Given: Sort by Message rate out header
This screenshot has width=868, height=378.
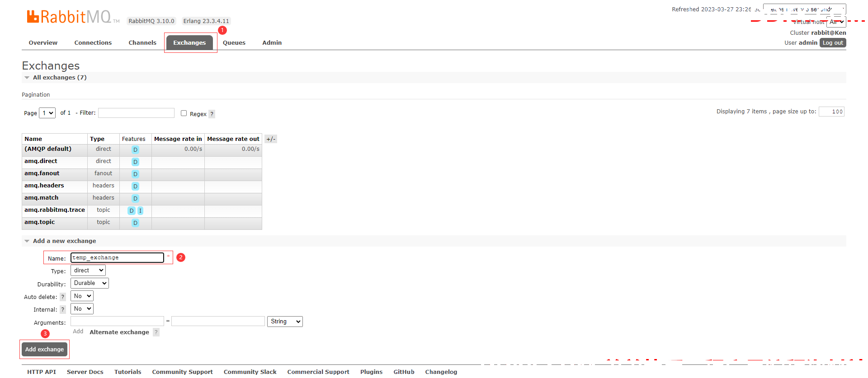Looking at the screenshot, I should coord(233,139).
